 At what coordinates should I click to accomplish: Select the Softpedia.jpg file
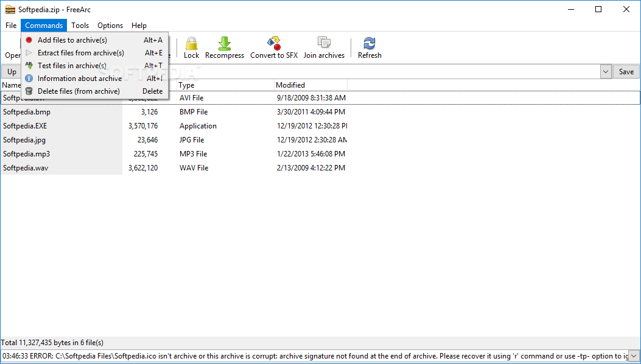(24, 139)
